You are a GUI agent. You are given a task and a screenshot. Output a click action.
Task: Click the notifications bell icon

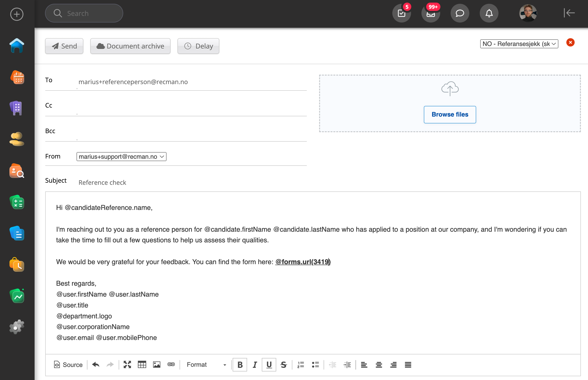point(489,13)
